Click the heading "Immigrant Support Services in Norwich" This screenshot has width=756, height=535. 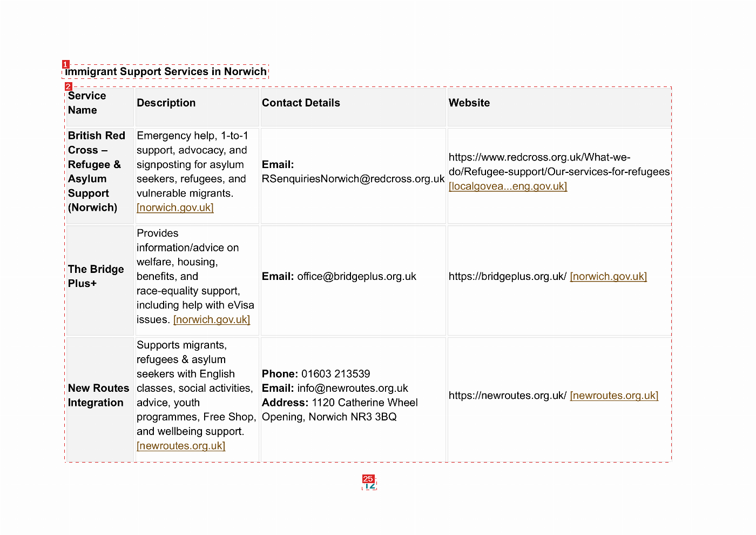[166, 71]
